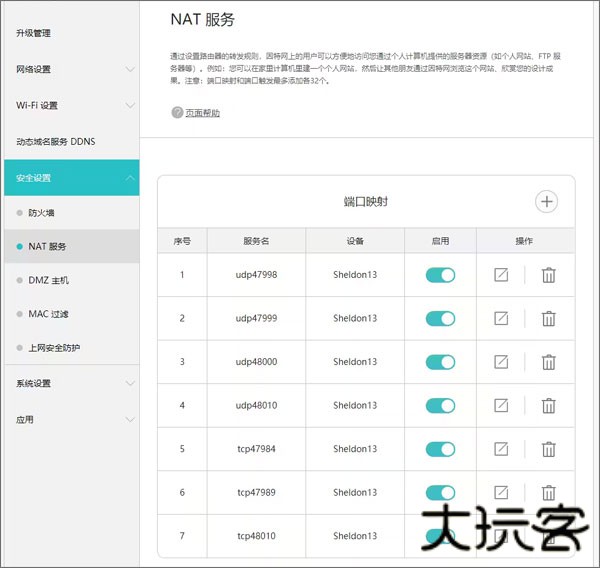Click the add port mapping plus icon

[x=546, y=202]
